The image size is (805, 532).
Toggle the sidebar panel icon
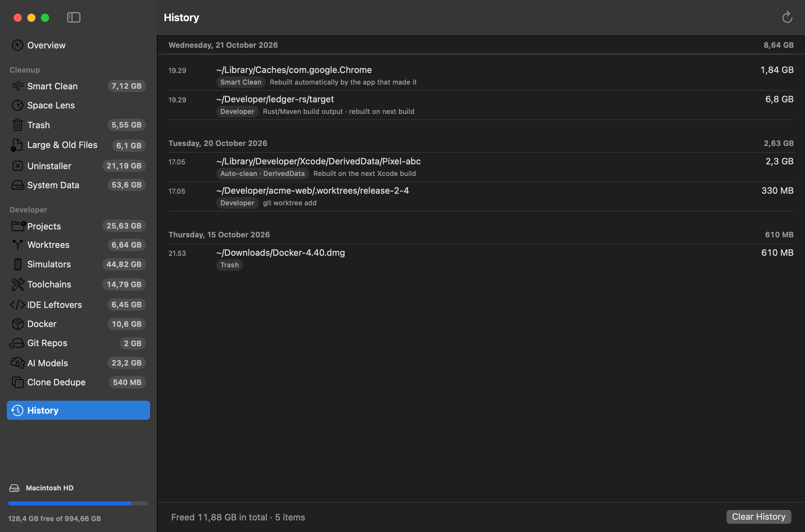(74, 17)
